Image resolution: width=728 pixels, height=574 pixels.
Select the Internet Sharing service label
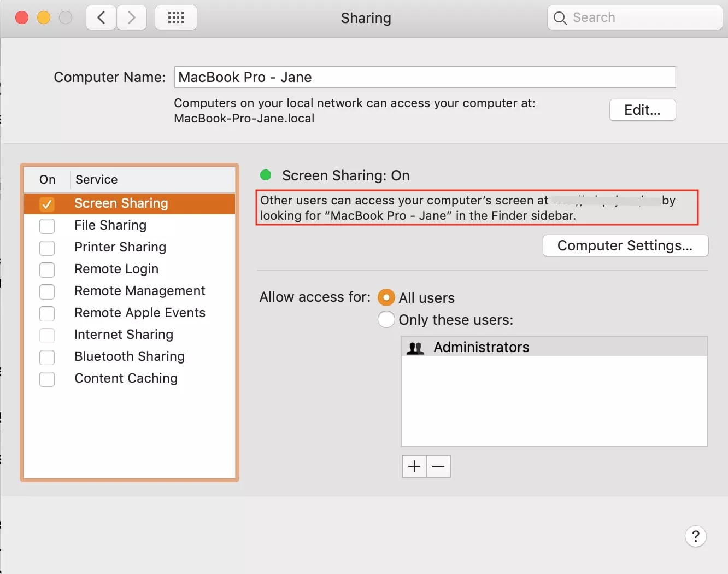click(x=124, y=335)
